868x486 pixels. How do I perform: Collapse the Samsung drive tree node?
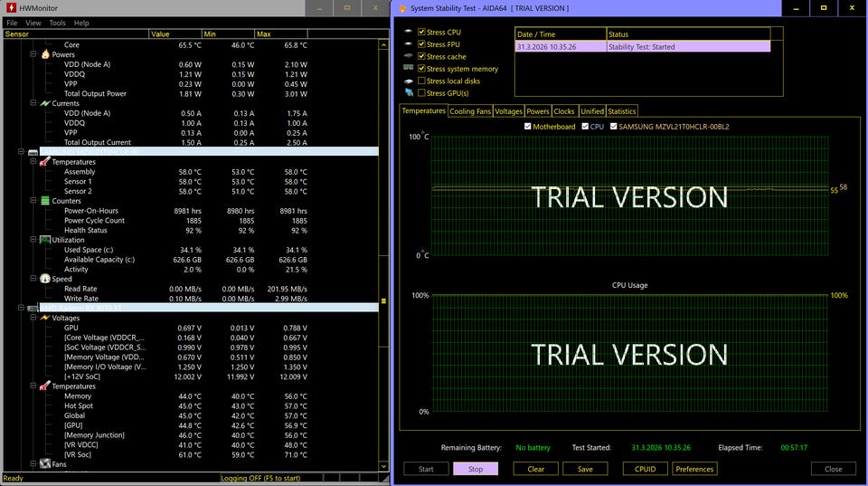coord(22,152)
